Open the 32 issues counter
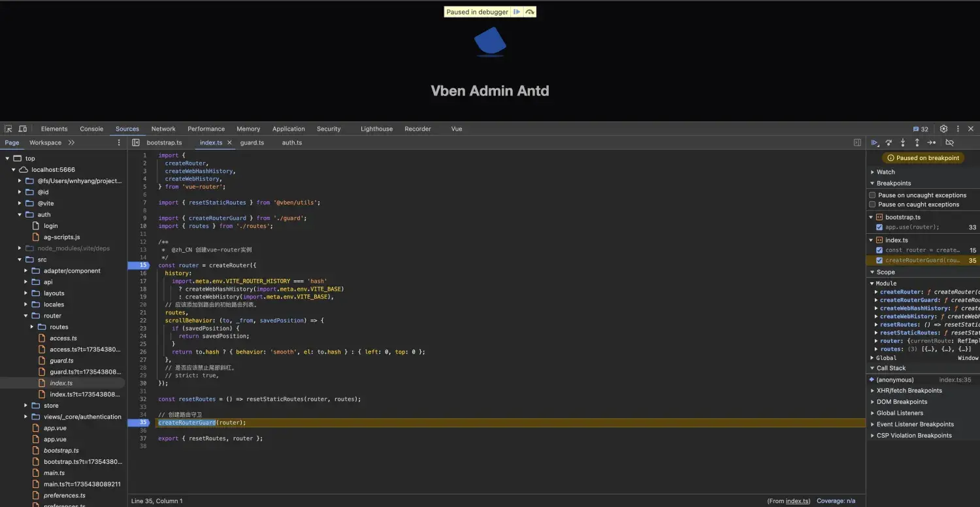The width and height of the screenshot is (980, 507). point(921,129)
